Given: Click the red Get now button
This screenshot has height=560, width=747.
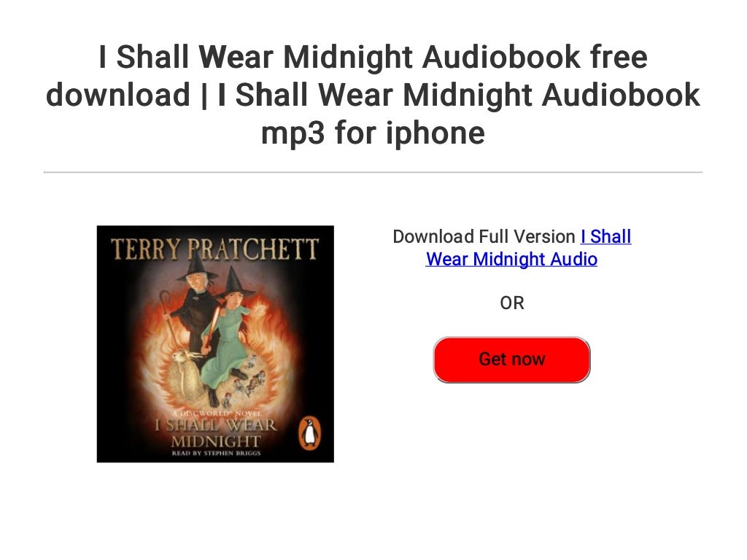Looking at the screenshot, I should click(x=511, y=359).
